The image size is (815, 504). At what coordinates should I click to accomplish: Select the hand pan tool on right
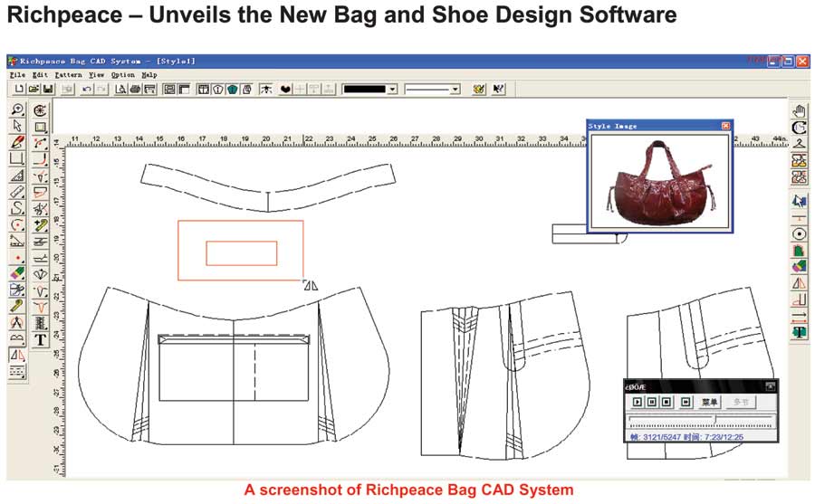point(799,110)
